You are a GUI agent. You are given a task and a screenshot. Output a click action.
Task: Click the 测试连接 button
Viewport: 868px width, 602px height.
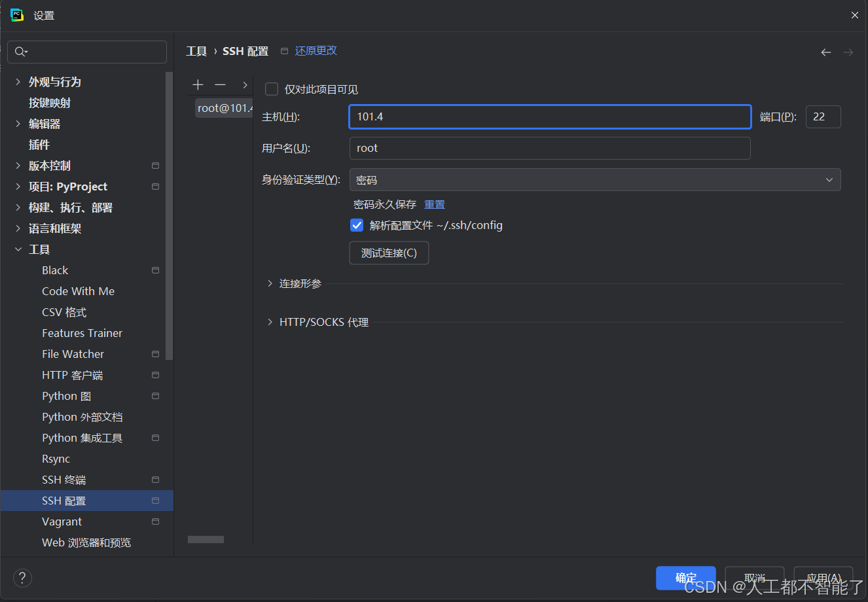389,253
